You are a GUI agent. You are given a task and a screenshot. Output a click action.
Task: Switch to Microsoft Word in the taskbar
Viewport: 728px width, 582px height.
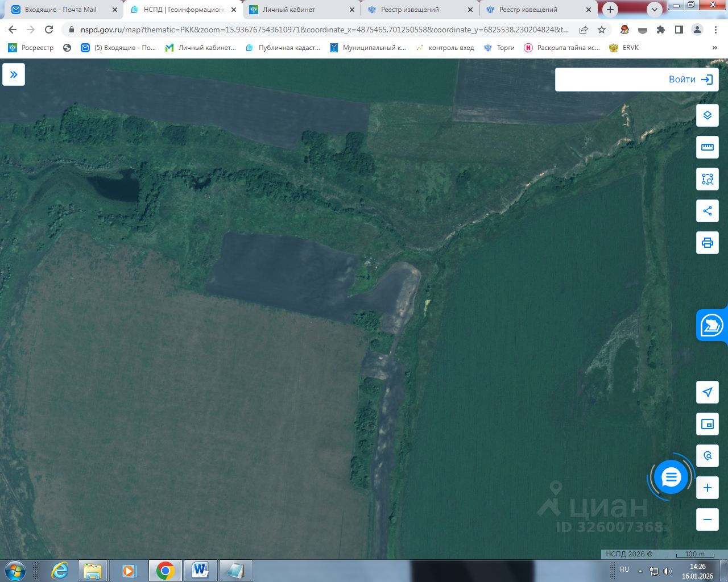coord(200,570)
